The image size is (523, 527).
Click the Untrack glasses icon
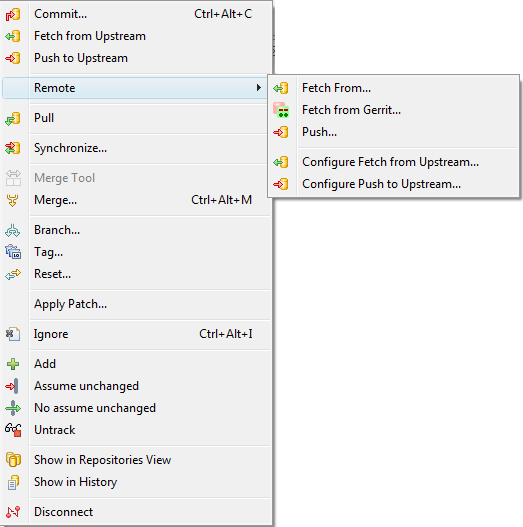coord(13,430)
